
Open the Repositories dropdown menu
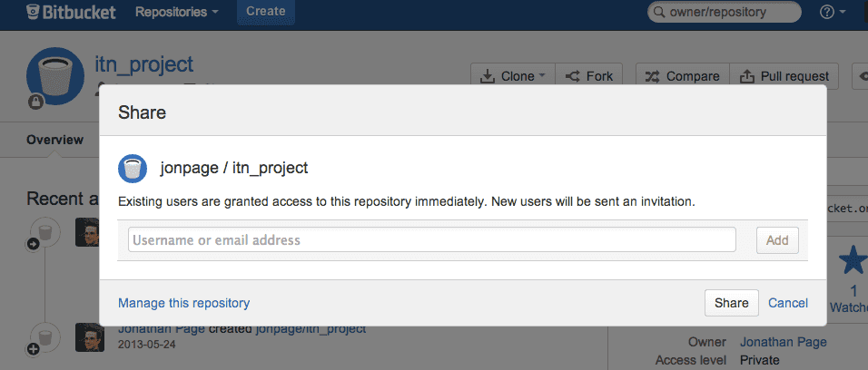(x=176, y=12)
